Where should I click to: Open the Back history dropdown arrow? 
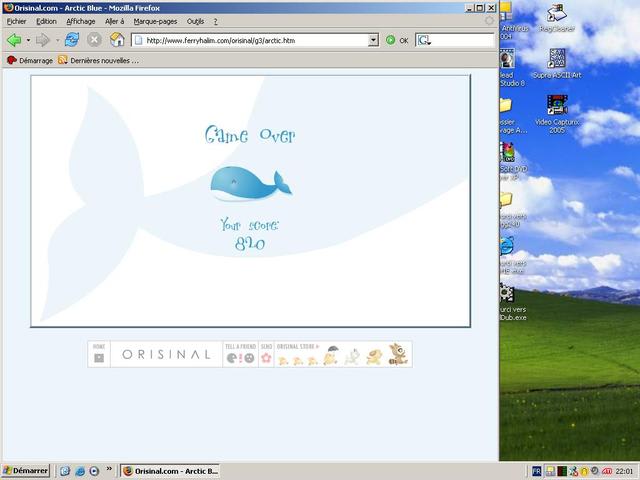click(28, 40)
